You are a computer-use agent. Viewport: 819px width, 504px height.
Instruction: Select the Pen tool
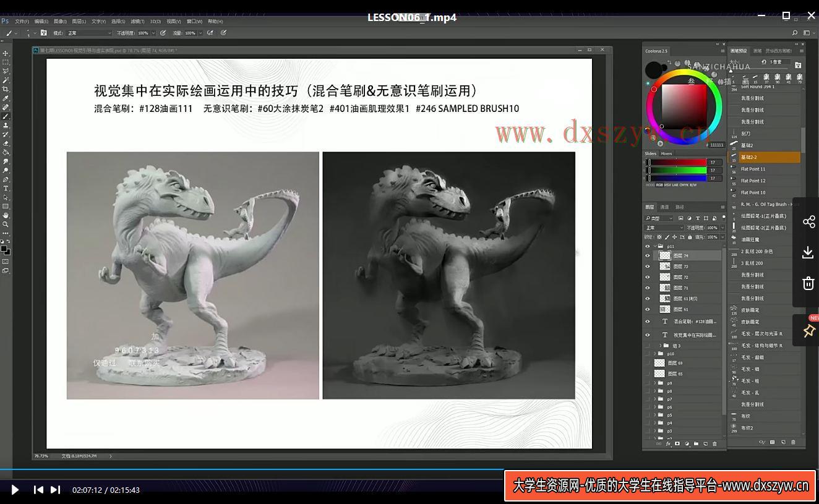tap(6, 179)
